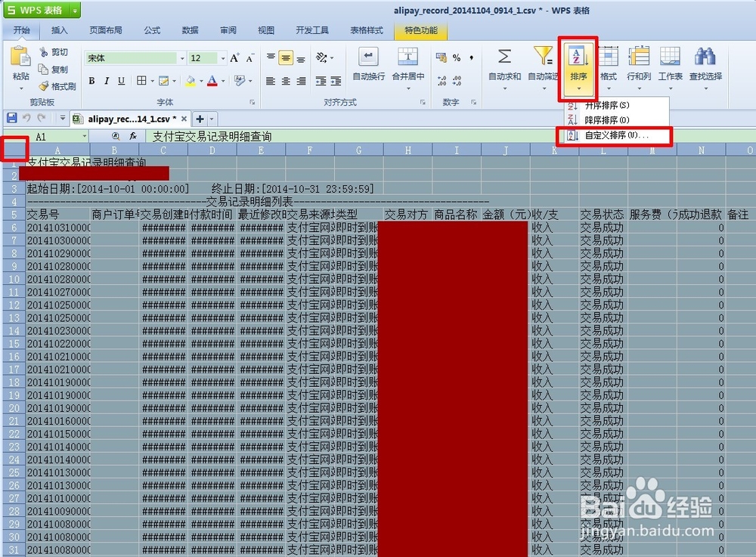Screen dimensions: 756x557
Task: Switch to the 开发工具 ribbon tab
Action: point(312,30)
